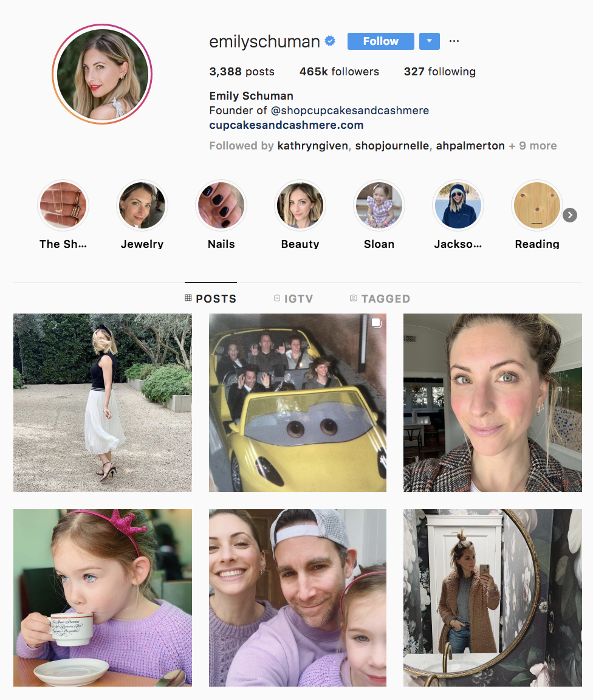Open the Sloan story highlight
The width and height of the screenshot is (593, 700).
(x=379, y=206)
